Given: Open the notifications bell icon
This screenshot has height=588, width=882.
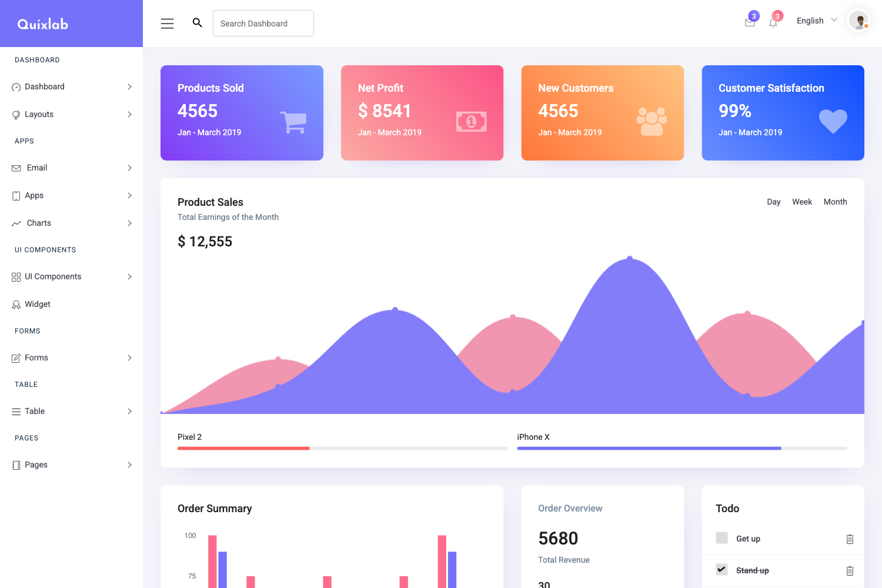Looking at the screenshot, I should (x=773, y=22).
